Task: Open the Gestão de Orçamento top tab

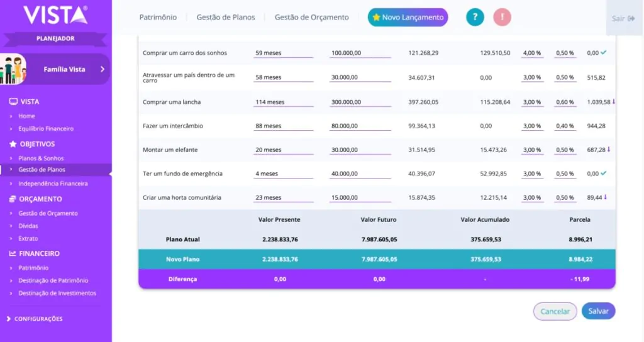Action: 311,18
